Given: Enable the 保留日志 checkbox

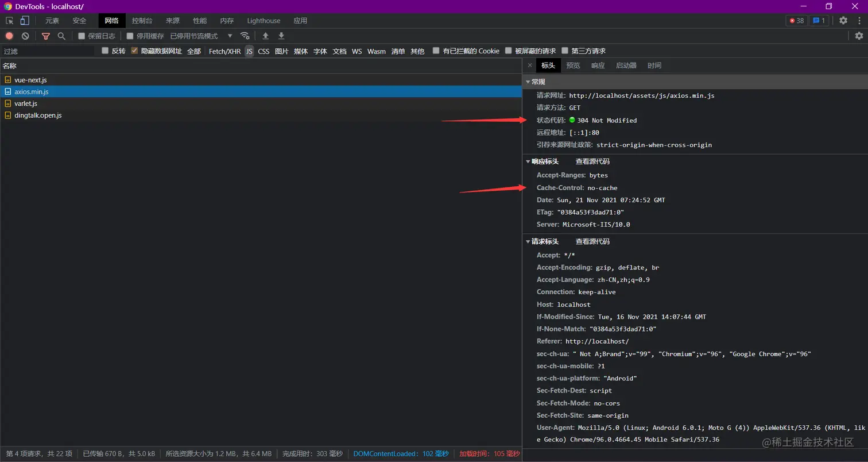Looking at the screenshot, I should coord(82,36).
